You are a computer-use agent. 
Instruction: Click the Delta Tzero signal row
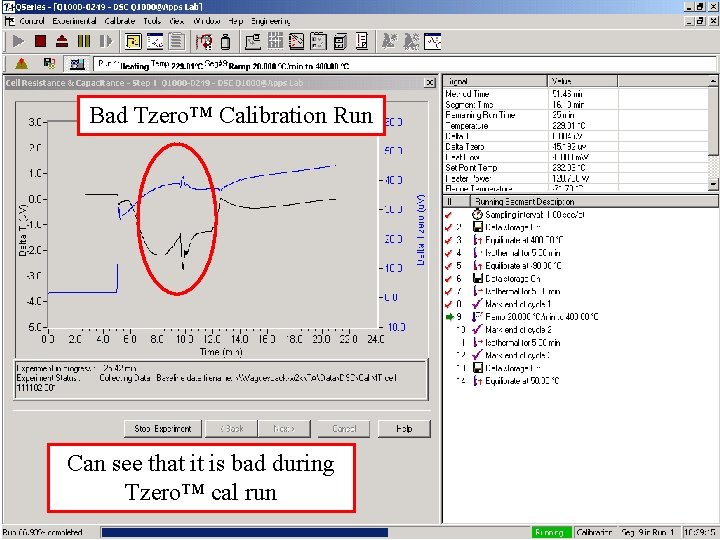pos(576,146)
